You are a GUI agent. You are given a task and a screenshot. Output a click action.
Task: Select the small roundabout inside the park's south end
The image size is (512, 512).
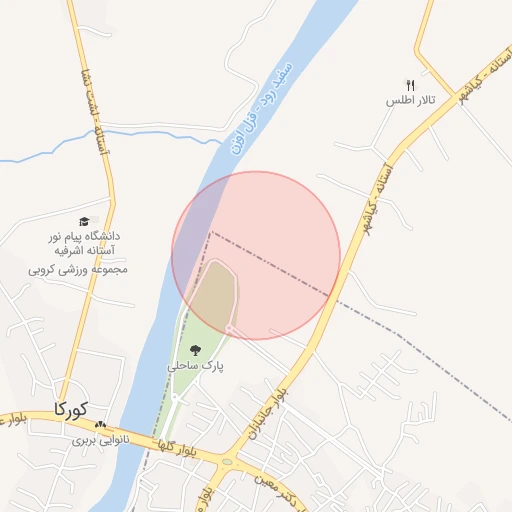[x=175, y=397]
